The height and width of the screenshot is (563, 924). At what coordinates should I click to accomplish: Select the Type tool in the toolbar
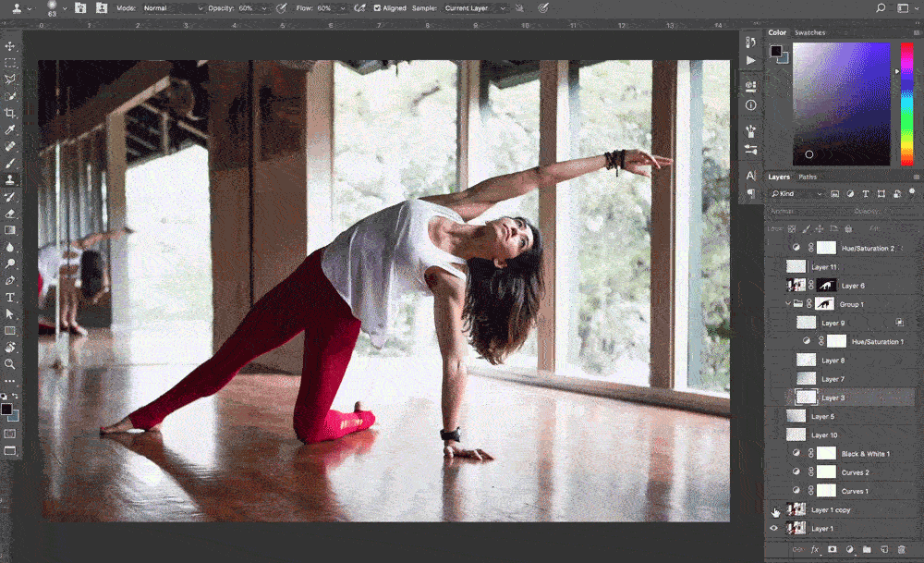click(10, 298)
